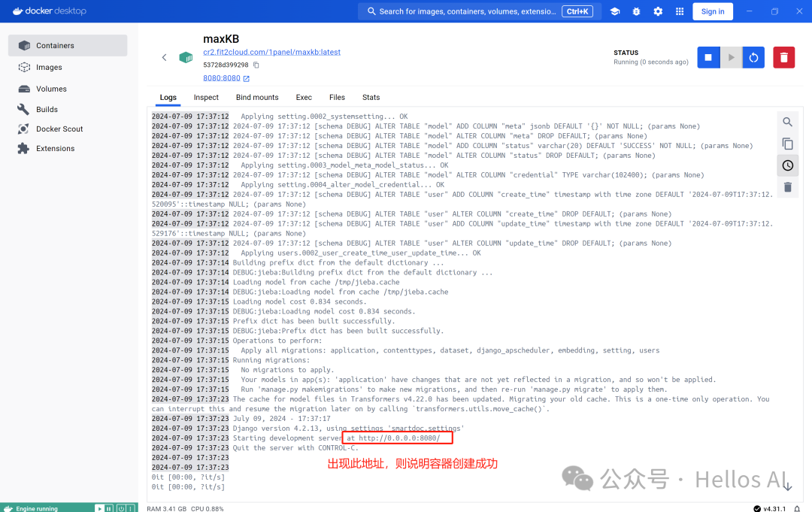Click the engine power button in status bar
The height and width of the screenshot is (512, 812).
click(120, 508)
